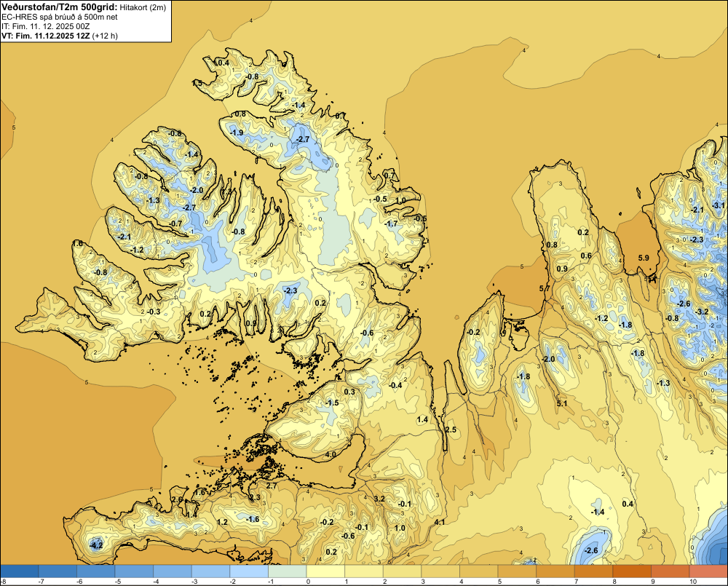Select legend color between -1 and 0
The image size is (728, 586).
click(x=288, y=571)
